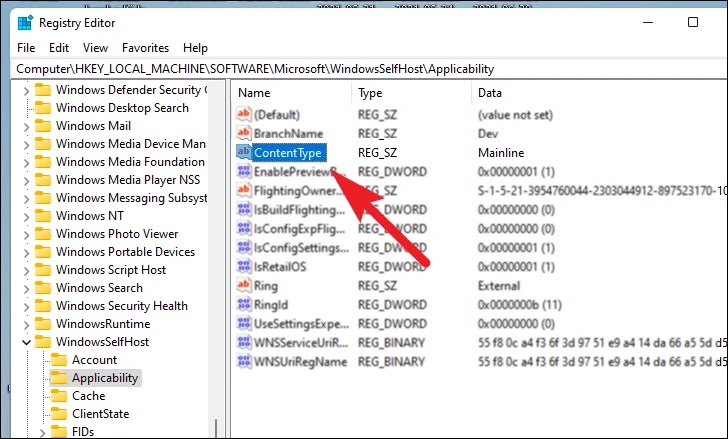Click REG_BINARY type of WNSUriRegName

click(391, 362)
